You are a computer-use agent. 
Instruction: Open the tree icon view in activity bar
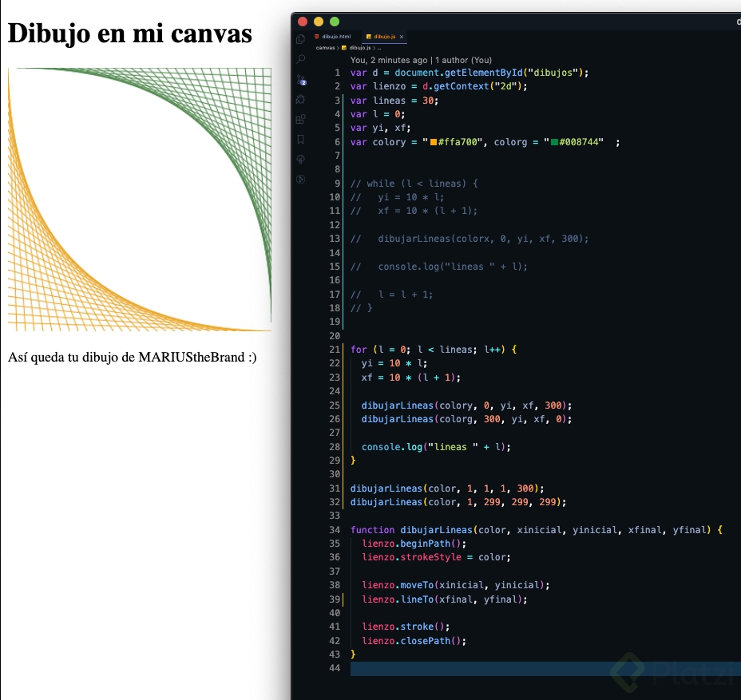300,159
